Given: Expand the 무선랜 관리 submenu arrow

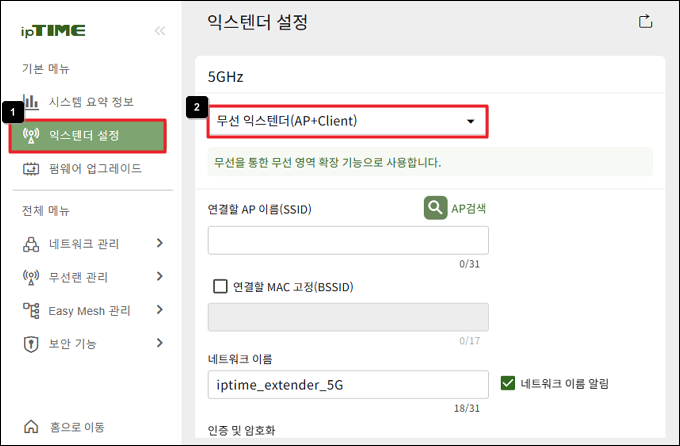Looking at the screenshot, I should pyautogui.click(x=160, y=276).
